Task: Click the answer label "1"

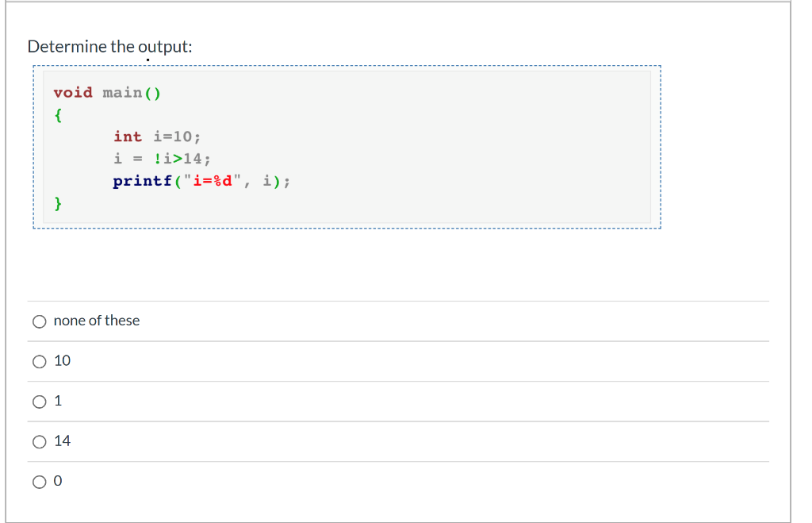Action: pyautogui.click(x=57, y=400)
